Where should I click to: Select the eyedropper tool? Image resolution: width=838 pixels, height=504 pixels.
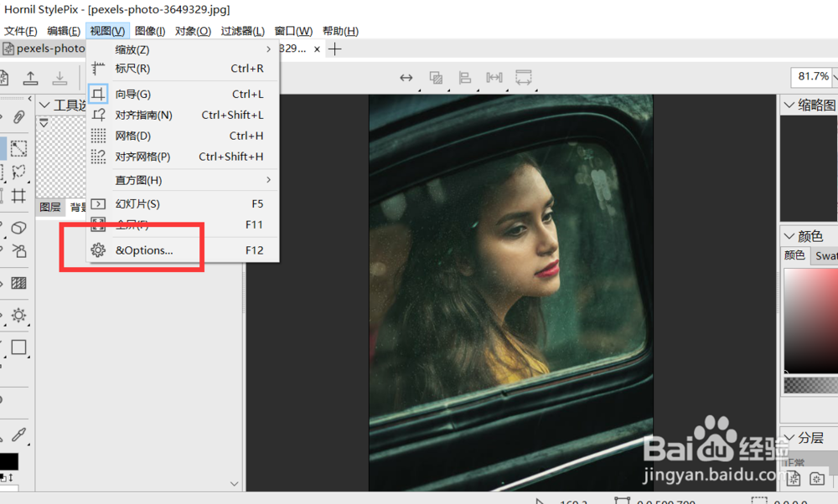tap(18, 435)
